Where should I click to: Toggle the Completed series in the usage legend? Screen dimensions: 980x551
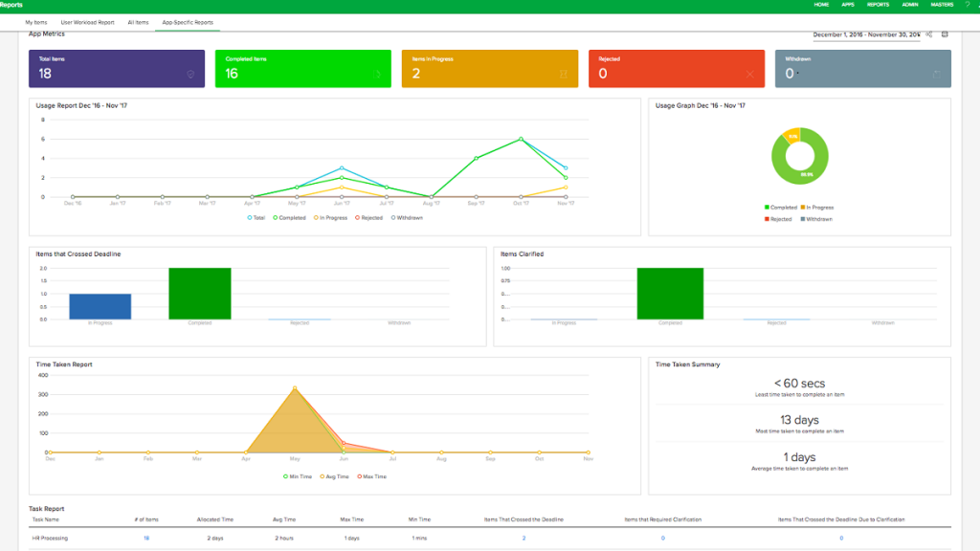coord(293,217)
